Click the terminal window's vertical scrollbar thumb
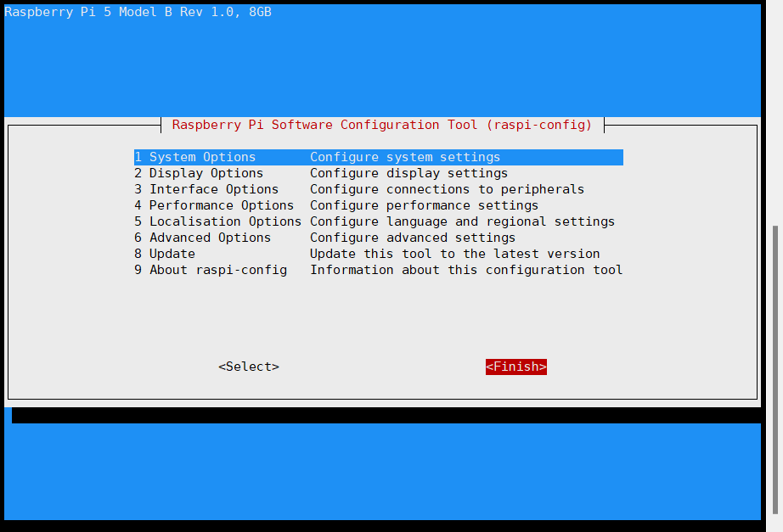The height and width of the screenshot is (532, 783). pos(775,369)
